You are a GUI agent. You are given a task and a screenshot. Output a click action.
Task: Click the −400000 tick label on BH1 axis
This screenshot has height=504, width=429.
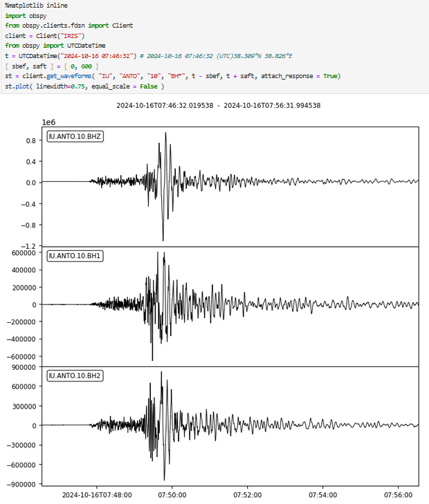[x=21, y=339]
